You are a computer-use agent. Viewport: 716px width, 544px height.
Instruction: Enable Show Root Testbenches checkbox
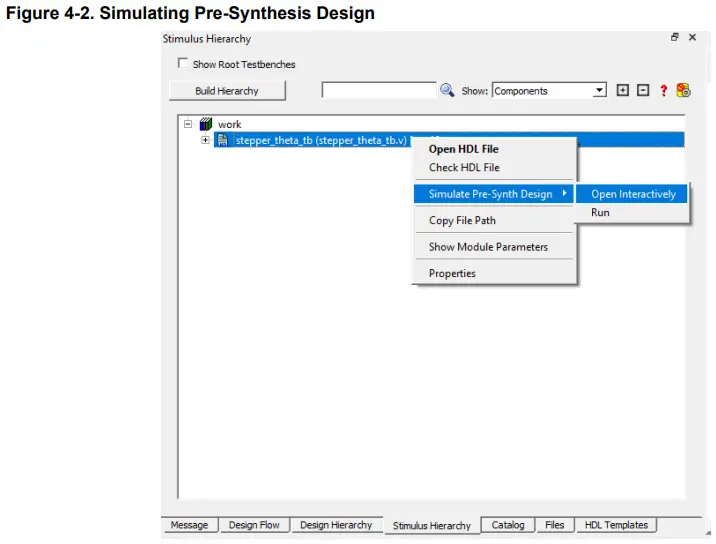click(x=183, y=63)
